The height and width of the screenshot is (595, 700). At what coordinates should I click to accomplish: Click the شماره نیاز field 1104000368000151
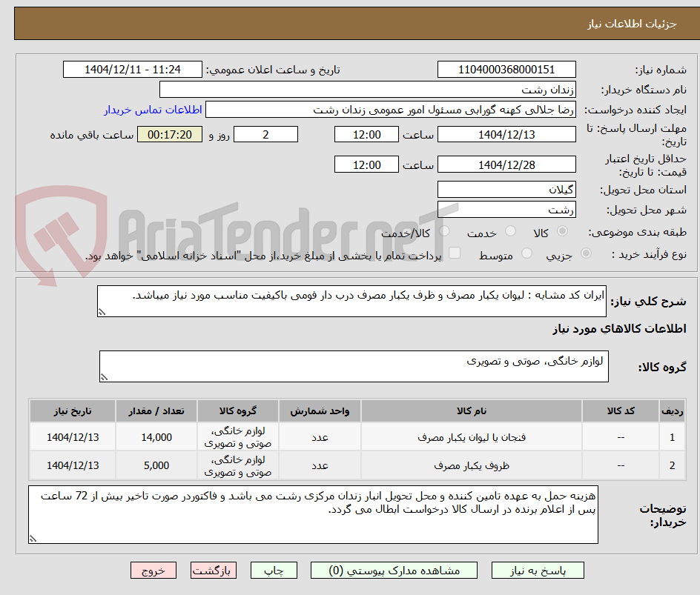tap(506, 70)
